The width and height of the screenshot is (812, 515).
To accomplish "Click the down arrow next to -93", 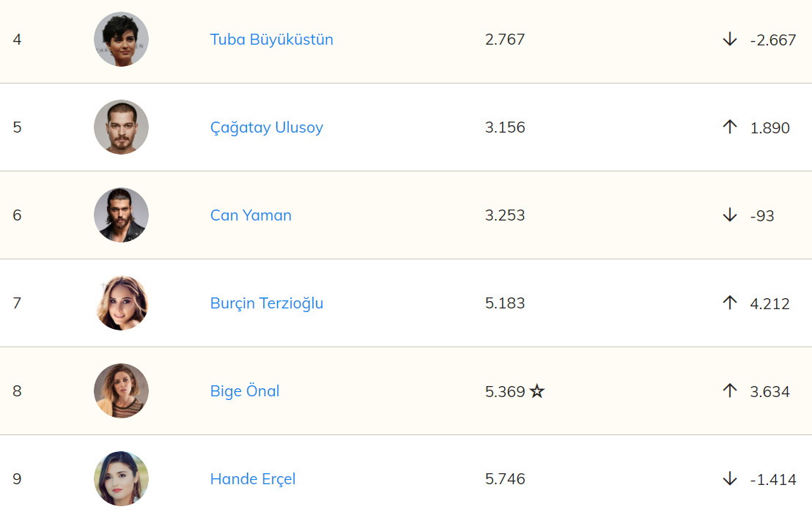I will [729, 215].
